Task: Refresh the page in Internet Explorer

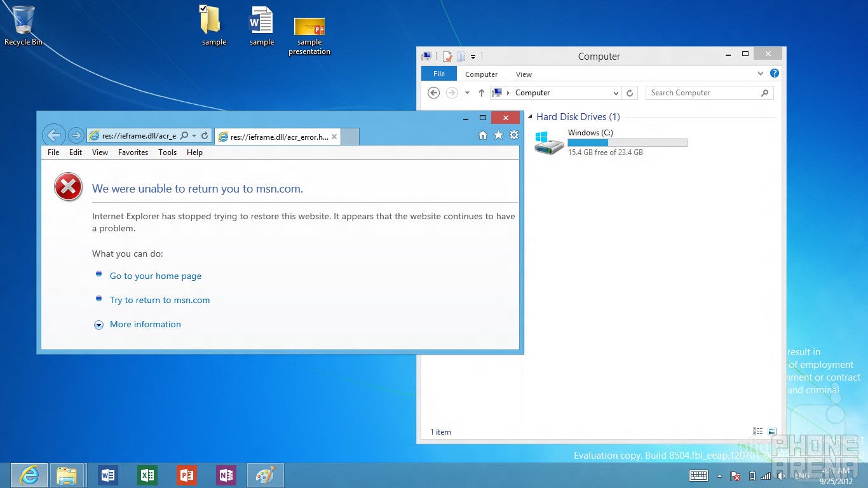Action: click(x=205, y=135)
